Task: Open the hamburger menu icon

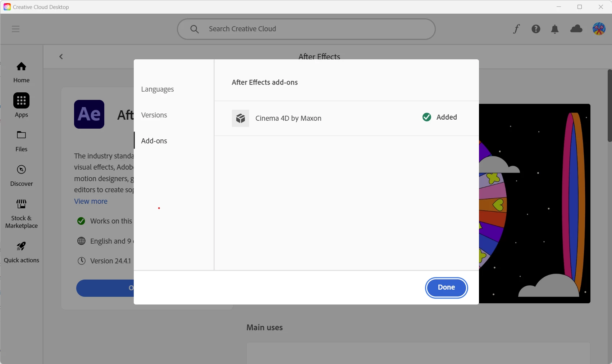Action: coord(15,29)
